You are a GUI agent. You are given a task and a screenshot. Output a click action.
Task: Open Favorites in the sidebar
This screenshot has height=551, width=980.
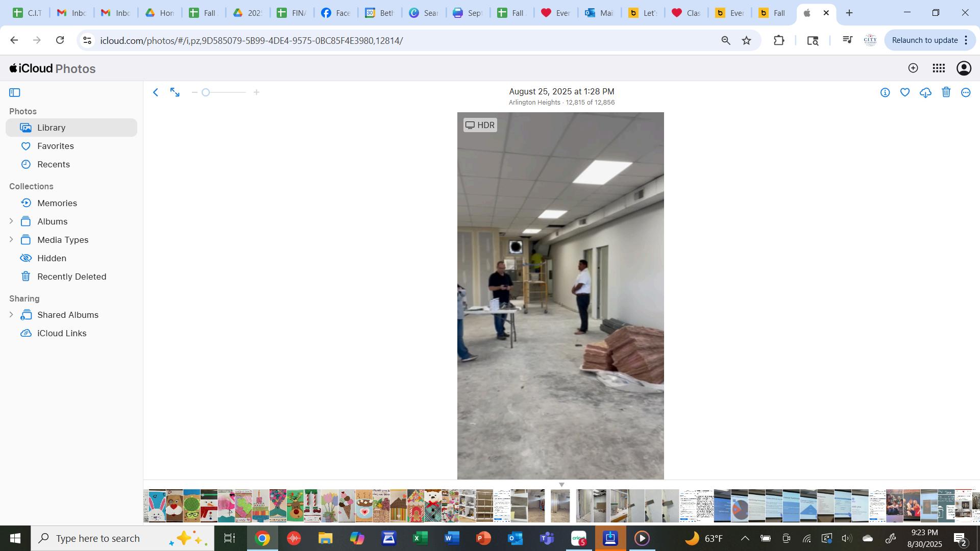click(x=55, y=146)
